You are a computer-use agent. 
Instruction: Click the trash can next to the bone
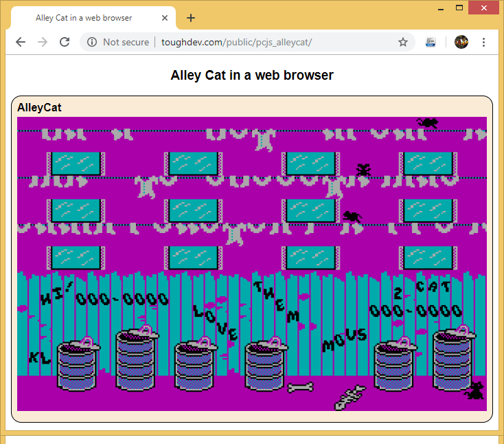coord(266,364)
